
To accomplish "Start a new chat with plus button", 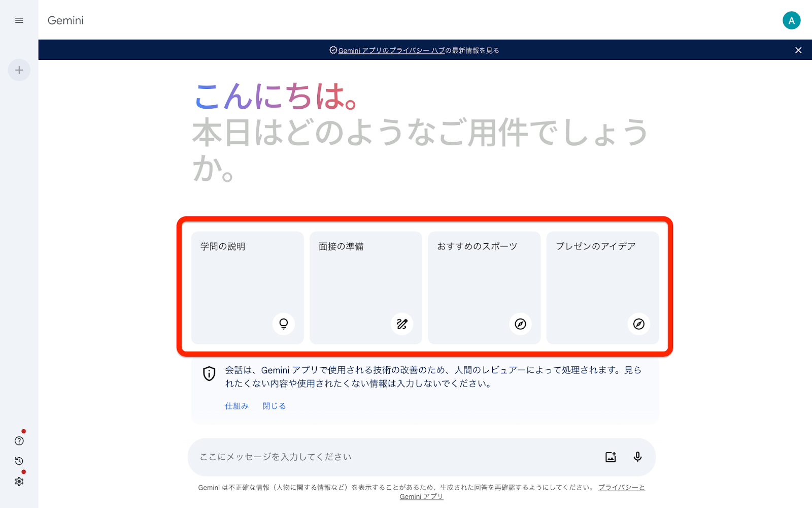I will 19,70.
